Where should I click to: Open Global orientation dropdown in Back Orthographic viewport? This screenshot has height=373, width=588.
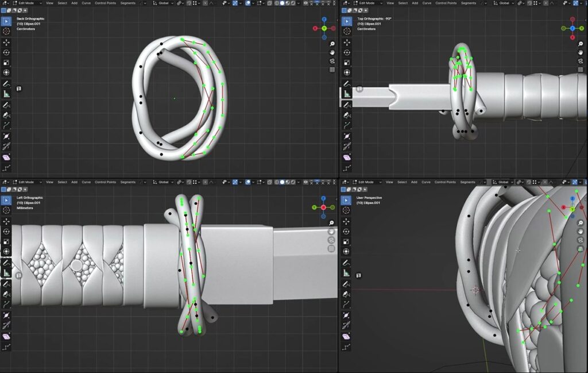pyautogui.click(x=163, y=3)
